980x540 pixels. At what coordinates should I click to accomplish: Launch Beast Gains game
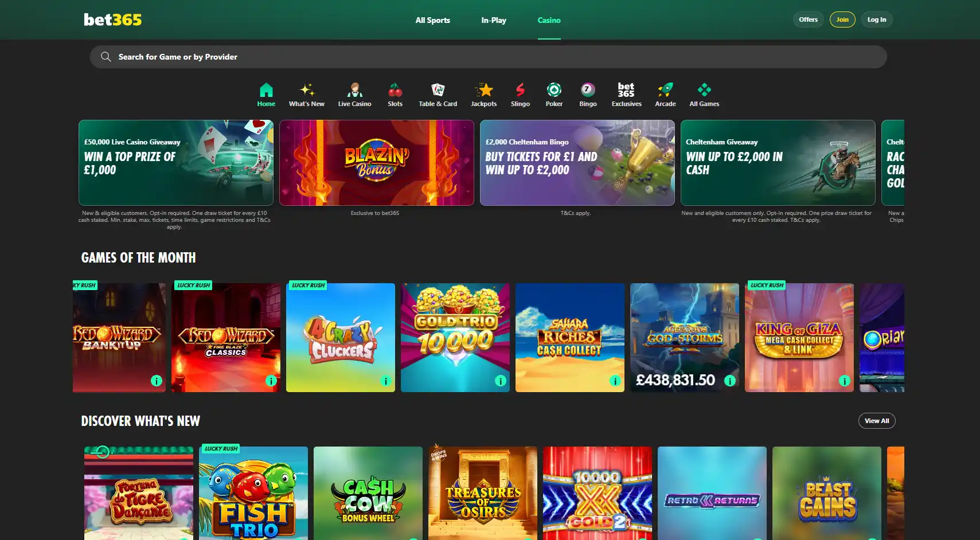pyautogui.click(x=827, y=493)
